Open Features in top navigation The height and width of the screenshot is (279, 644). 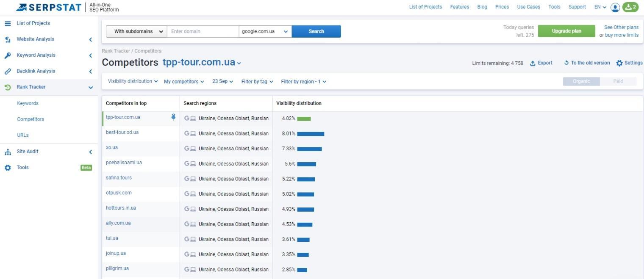point(460,7)
